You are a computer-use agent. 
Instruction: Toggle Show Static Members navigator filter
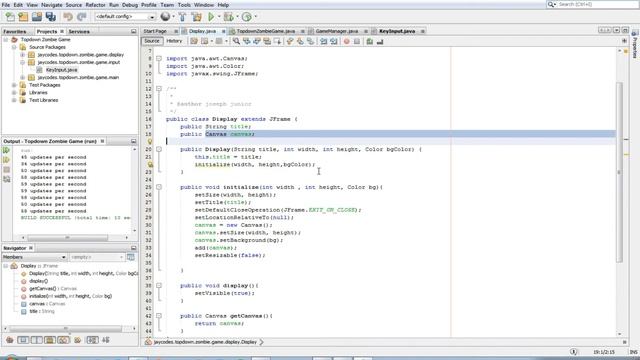coord(37,340)
